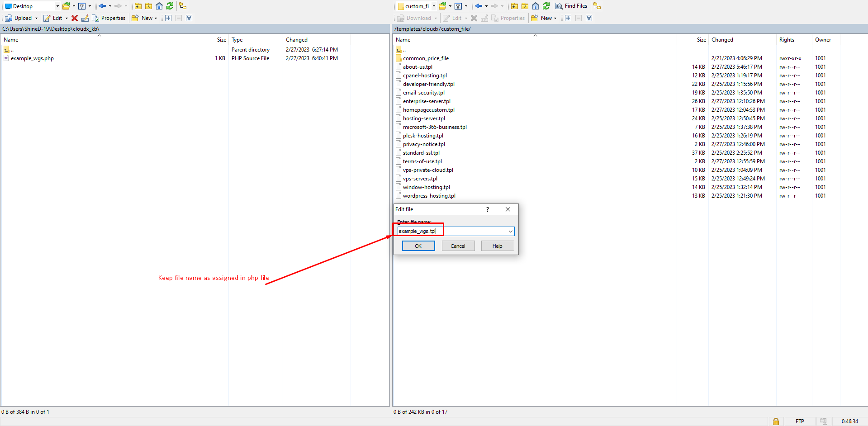The width and height of the screenshot is (868, 426).
Task: Click the local Rename icon
Action: (85, 18)
